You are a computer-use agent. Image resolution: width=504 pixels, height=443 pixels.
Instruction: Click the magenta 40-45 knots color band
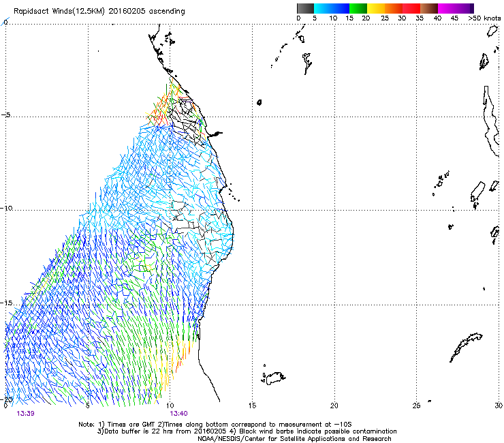[447, 8]
